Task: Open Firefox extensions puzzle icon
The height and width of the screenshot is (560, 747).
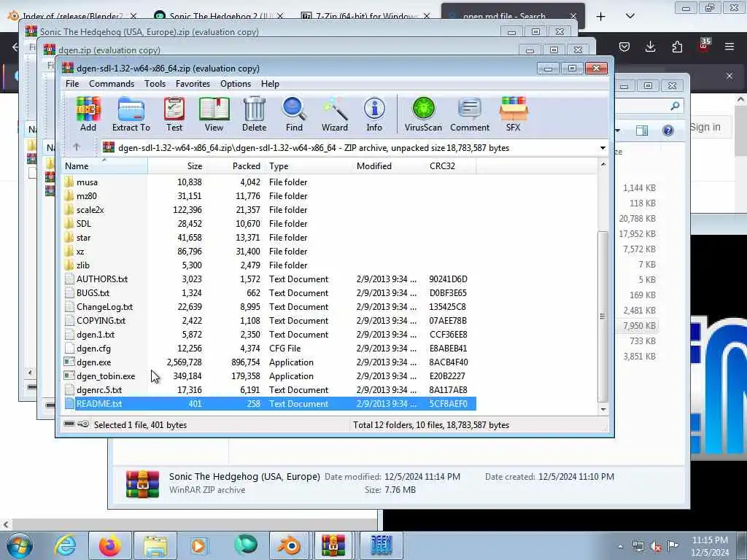Action: tap(677, 47)
